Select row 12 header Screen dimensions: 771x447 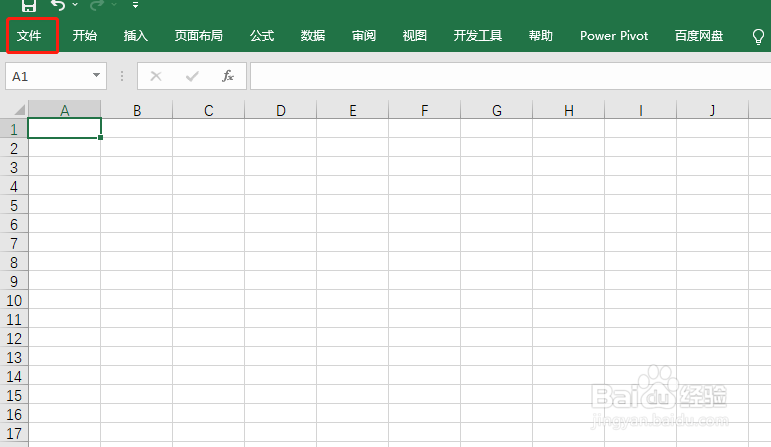tap(14, 338)
